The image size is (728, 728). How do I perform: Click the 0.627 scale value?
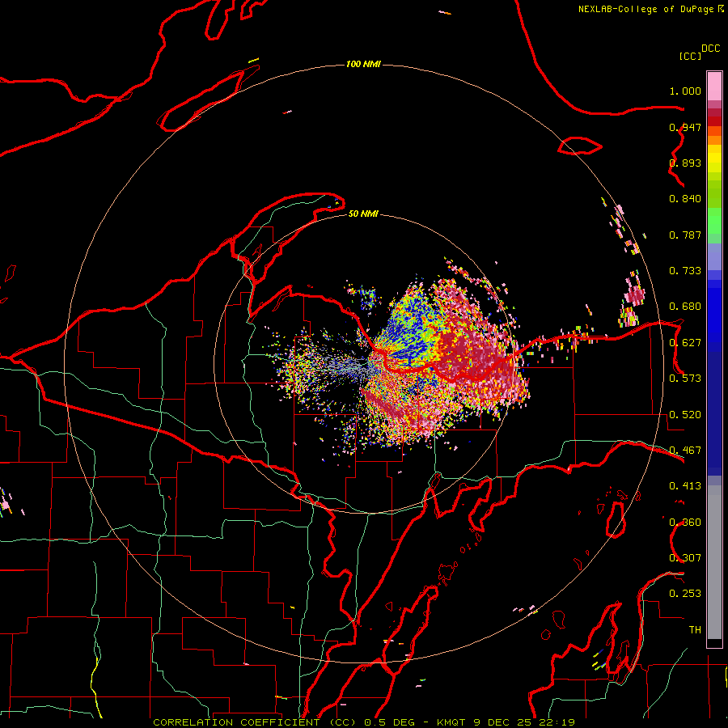tap(685, 343)
